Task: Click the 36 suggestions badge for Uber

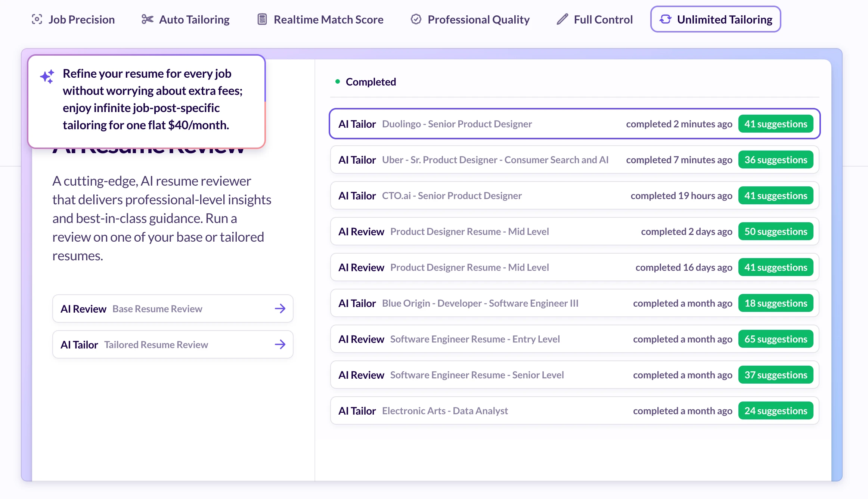Action: pos(775,160)
